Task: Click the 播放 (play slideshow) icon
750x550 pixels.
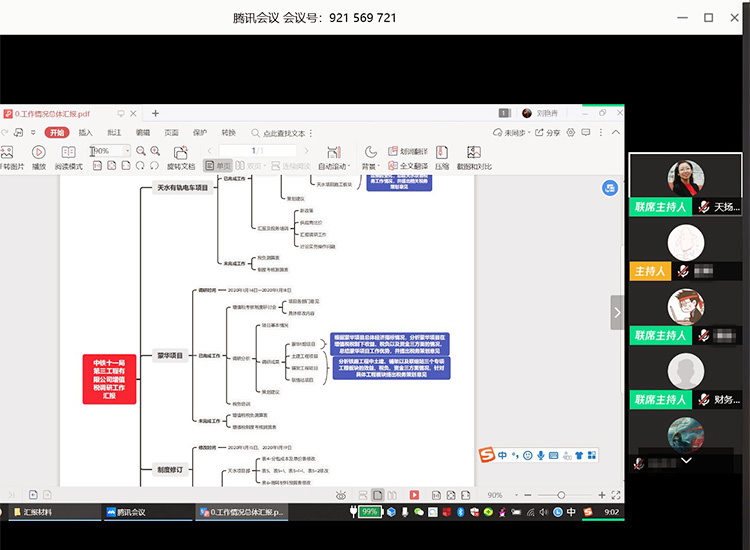Action: 38,152
